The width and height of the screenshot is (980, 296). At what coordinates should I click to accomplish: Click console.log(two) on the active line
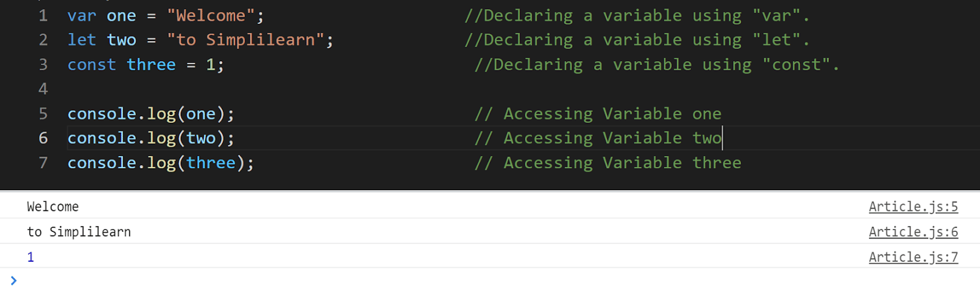pyautogui.click(x=151, y=138)
